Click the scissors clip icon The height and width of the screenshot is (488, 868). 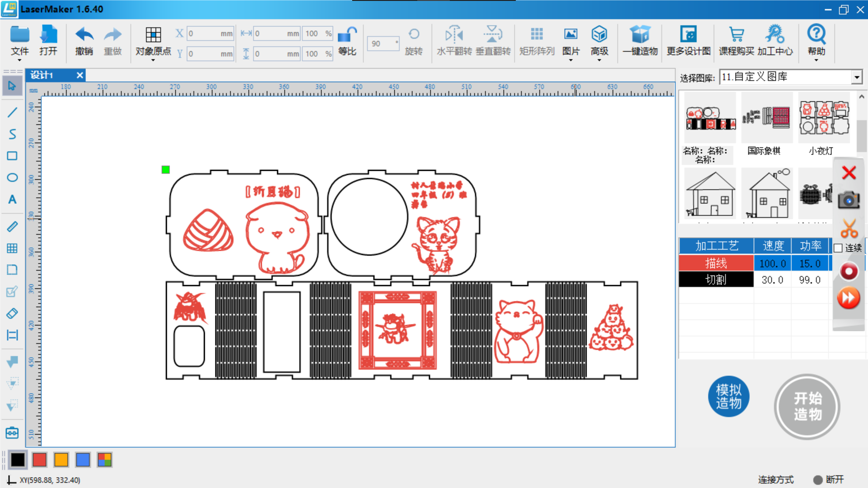[x=849, y=229]
